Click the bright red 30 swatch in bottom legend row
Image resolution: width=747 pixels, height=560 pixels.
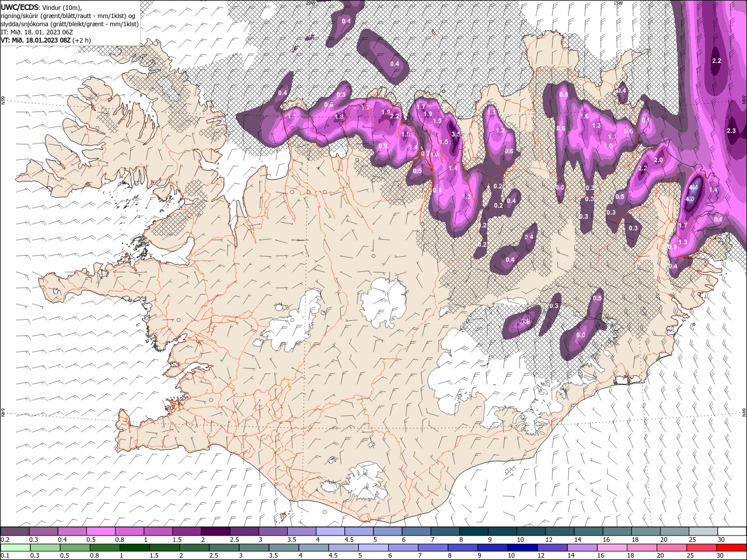click(732, 547)
